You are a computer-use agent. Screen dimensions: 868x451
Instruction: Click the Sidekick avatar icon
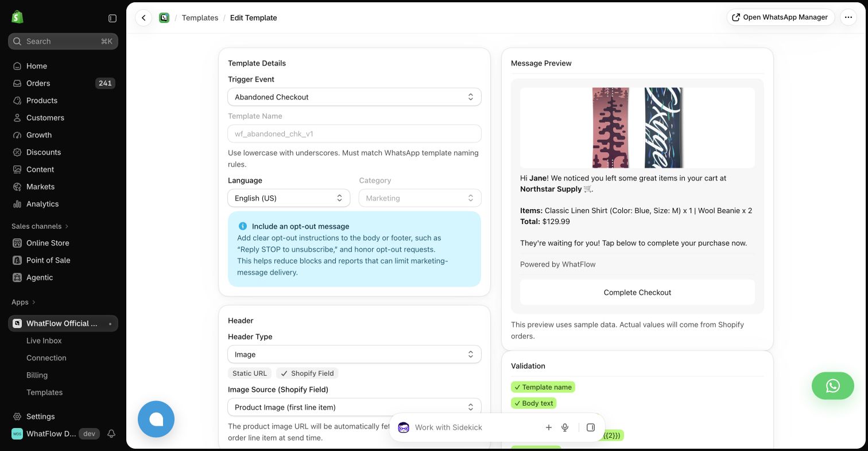[404, 427]
